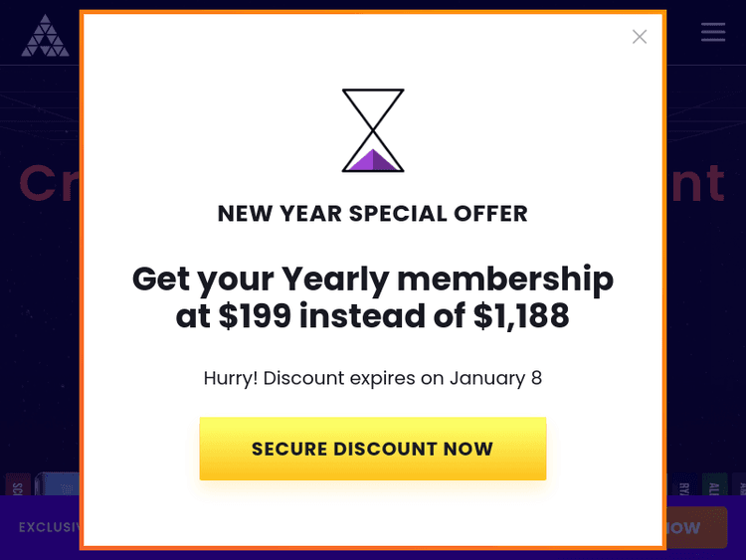Click the dark RY book spine thumbnail
The height and width of the screenshot is (560, 746).
684,487
